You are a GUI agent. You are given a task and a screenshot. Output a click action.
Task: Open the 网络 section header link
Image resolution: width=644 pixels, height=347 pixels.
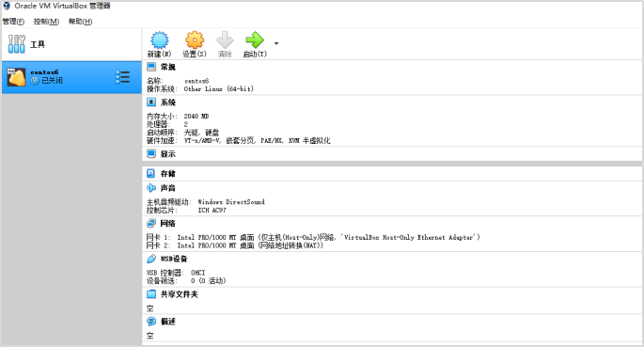(168, 224)
